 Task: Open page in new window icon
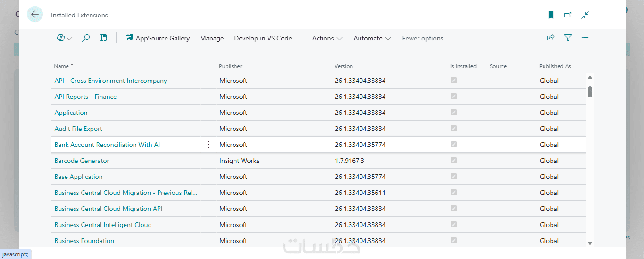pyautogui.click(x=568, y=15)
